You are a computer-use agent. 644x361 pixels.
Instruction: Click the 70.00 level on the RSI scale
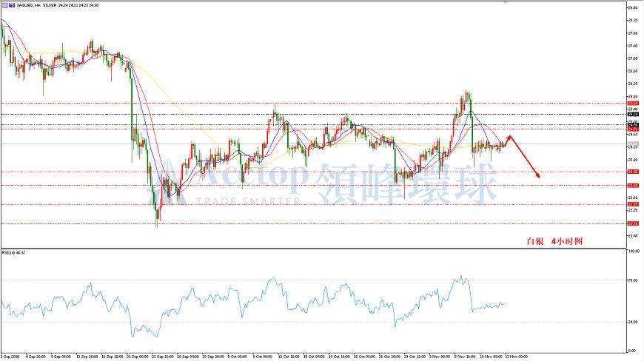(x=633, y=280)
